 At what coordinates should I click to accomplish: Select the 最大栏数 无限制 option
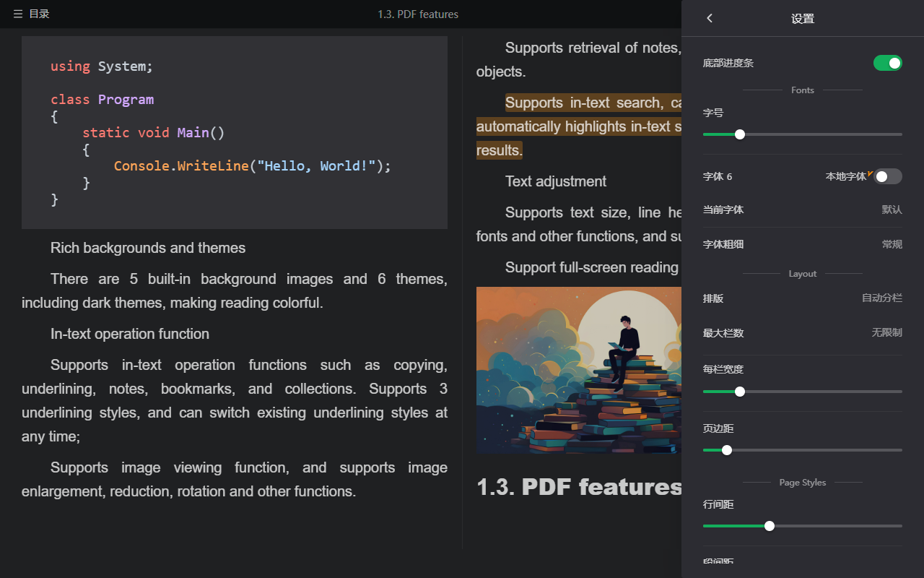tap(886, 332)
